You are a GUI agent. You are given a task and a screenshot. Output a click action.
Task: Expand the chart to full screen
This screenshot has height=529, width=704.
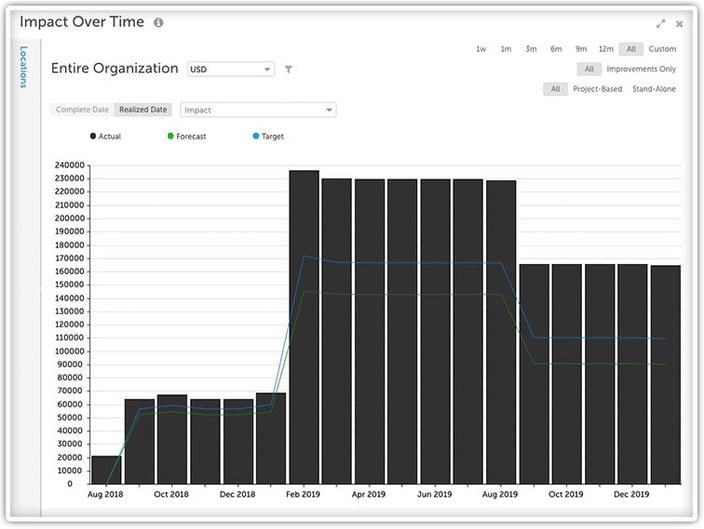pyautogui.click(x=660, y=24)
